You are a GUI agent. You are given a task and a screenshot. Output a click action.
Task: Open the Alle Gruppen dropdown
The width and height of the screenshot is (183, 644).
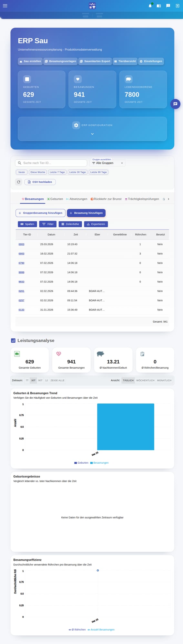pos(107,163)
